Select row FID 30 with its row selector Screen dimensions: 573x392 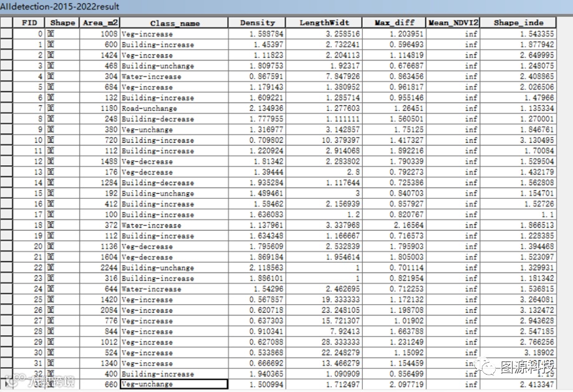click(x=6, y=353)
